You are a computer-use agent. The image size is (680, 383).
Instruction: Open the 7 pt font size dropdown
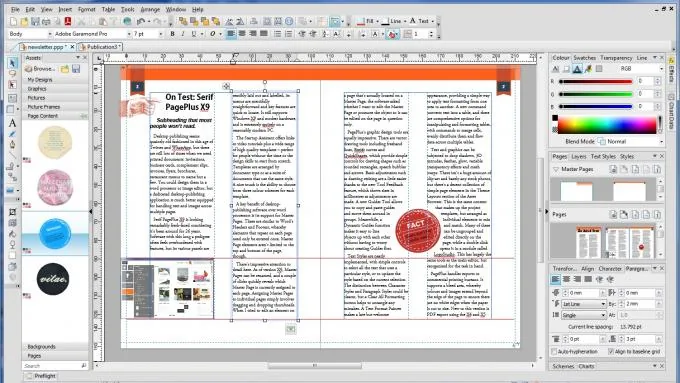(161, 34)
